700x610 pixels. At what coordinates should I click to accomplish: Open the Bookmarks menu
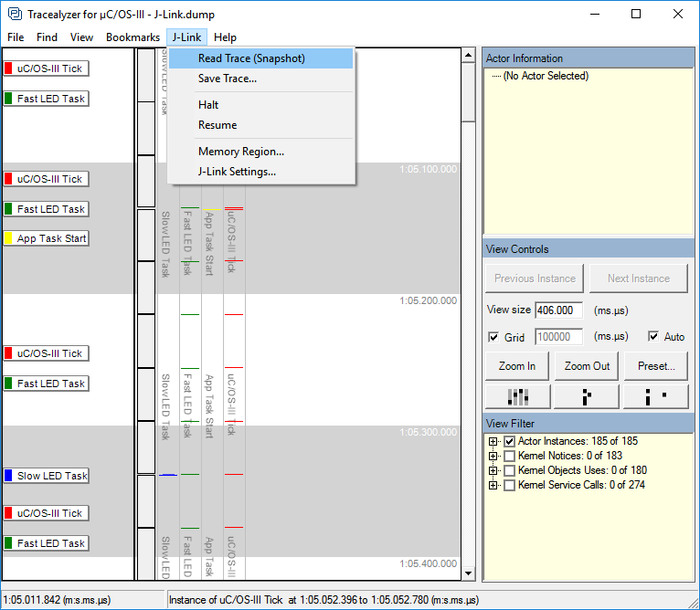(x=133, y=37)
